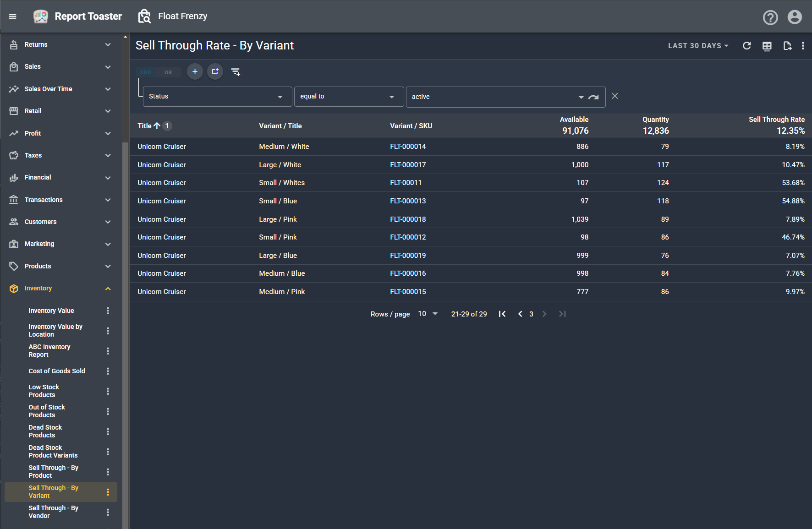Toggle the OR filter operator

click(x=168, y=72)
